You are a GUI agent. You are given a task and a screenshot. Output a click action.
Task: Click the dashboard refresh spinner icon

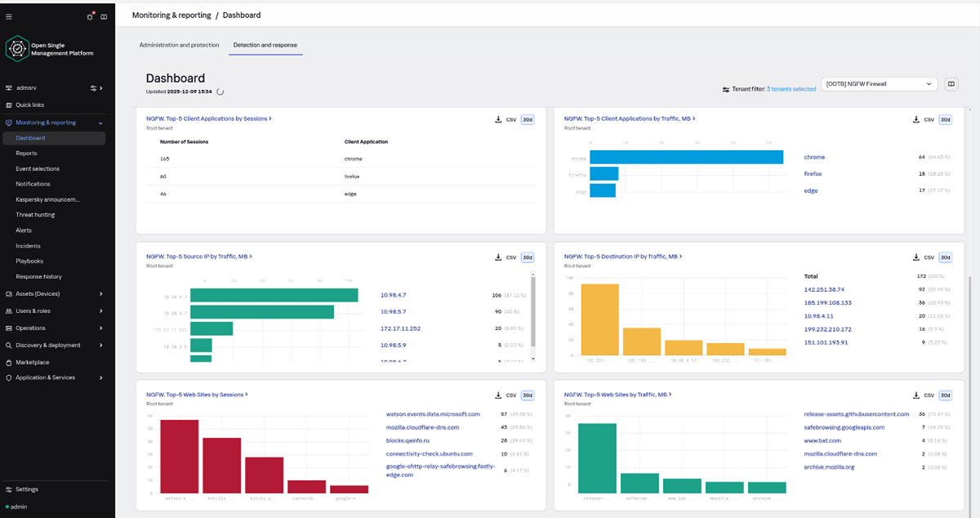220,92
